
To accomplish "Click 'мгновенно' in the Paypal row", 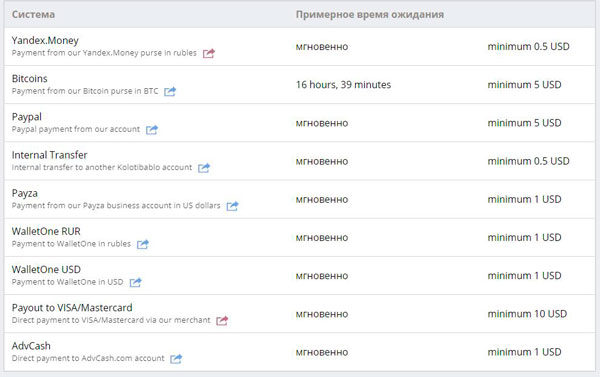I will coord(322,123).
